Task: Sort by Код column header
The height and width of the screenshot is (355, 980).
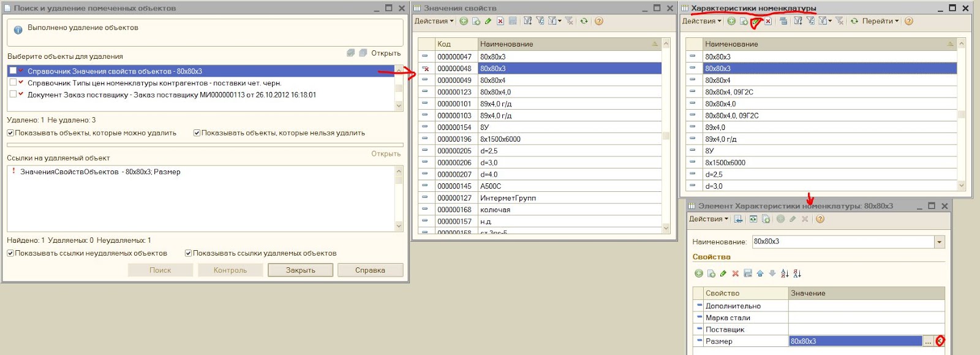Action: pyautogui.click(x=456, y=44)
